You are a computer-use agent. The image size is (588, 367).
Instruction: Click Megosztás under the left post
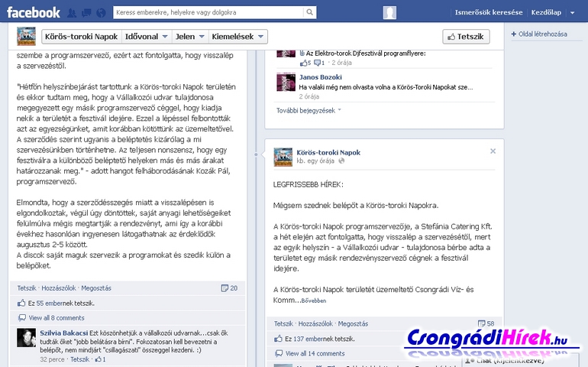(96, 288)
